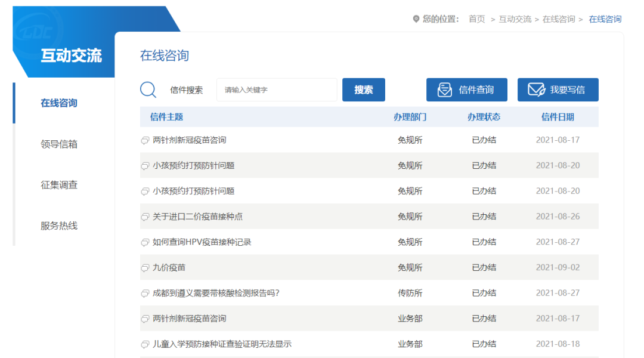644x358 pixels.
Task: Click message icon next to 关于进口二价疫苗接种点
Action: [145, 217]
